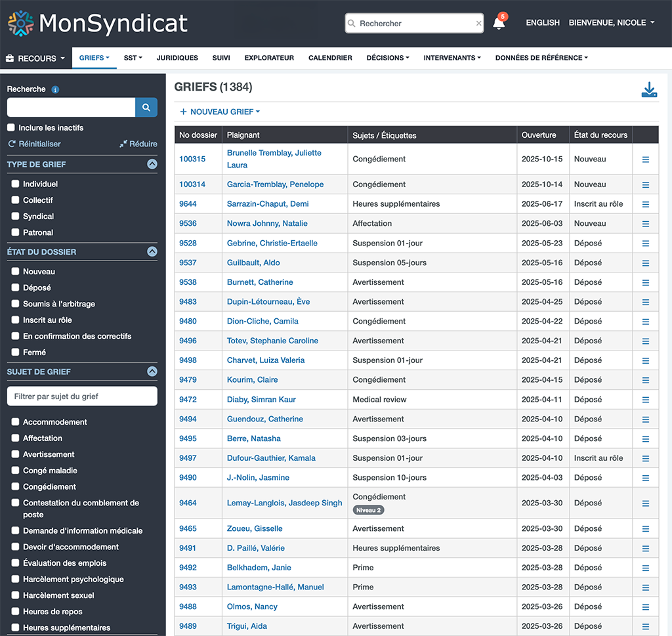Switch language by clicking ENGLISH
The image size is (672, 636).
point(542,22)
